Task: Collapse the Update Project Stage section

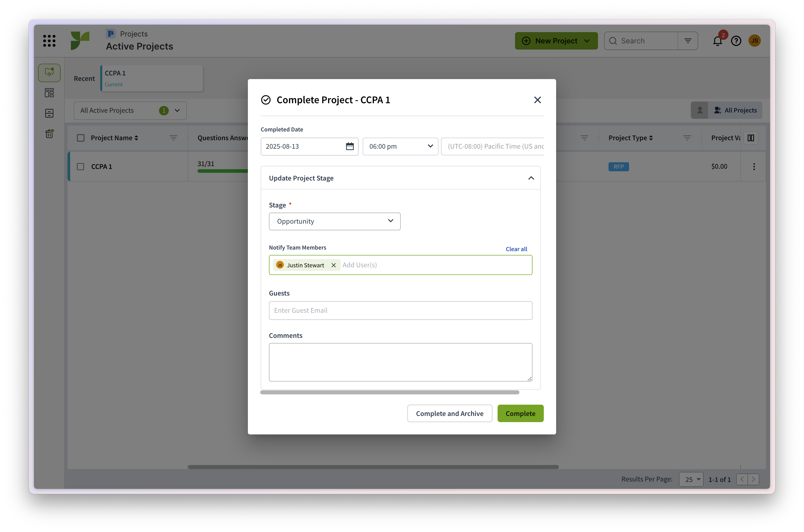Action: pyautogui.click(x=531, y=178)
